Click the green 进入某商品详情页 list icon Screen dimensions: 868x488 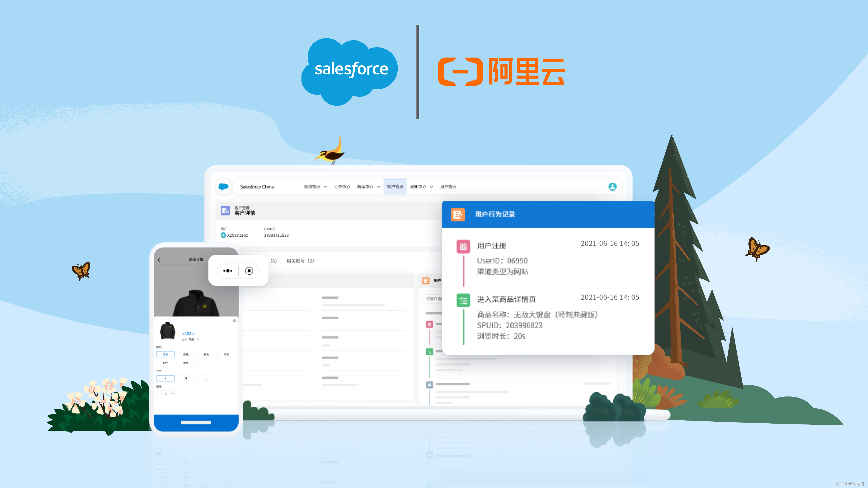(463, 300)
